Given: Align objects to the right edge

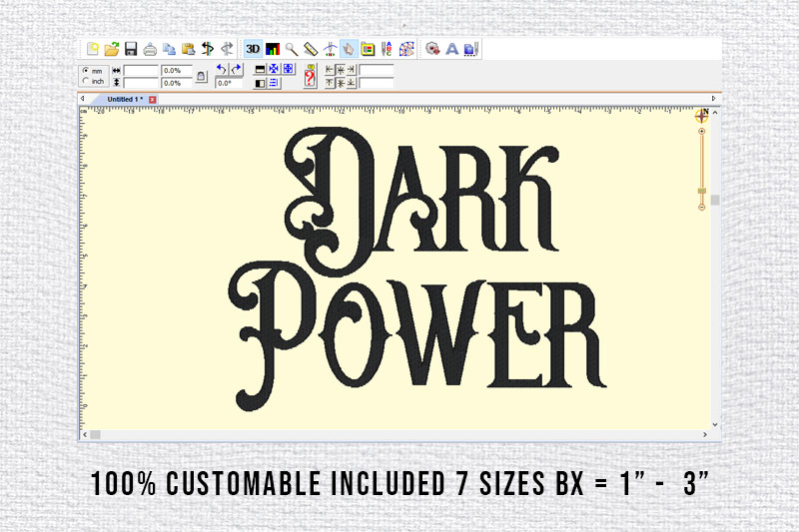Looking at the screenshot, I should (x=352, y=69).
